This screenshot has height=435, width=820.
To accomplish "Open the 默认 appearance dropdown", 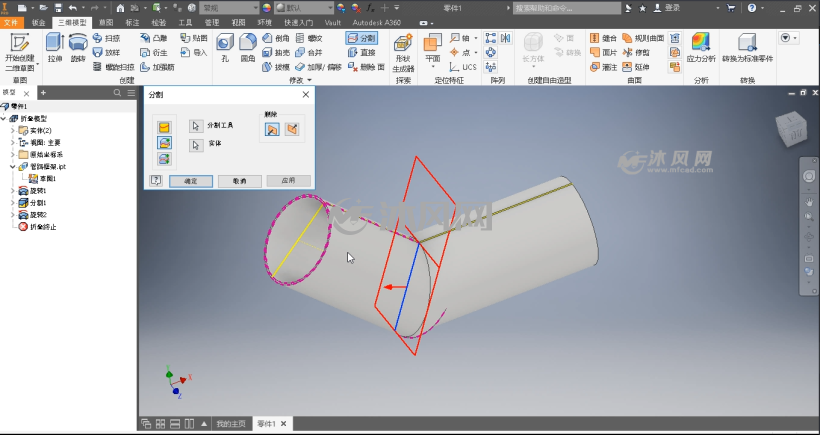I will coord(330,8).
